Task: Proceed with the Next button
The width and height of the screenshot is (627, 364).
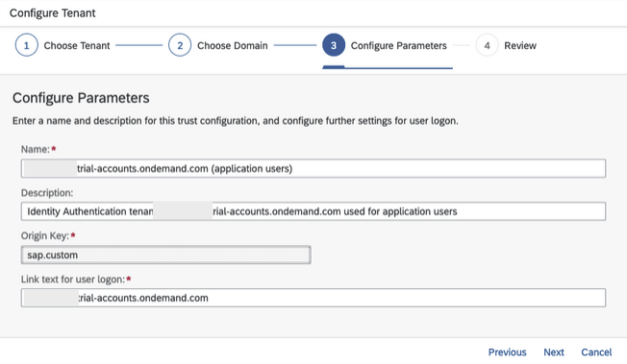Action: tap(553, 352)
